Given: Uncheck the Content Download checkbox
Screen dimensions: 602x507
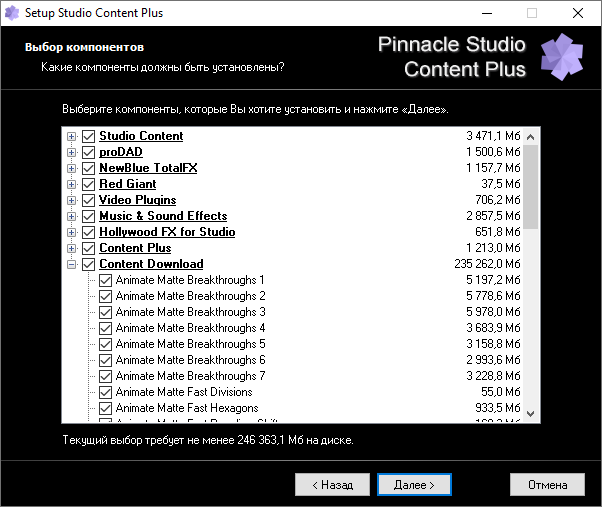Looking at the screenshot, I should coord(89,264).
